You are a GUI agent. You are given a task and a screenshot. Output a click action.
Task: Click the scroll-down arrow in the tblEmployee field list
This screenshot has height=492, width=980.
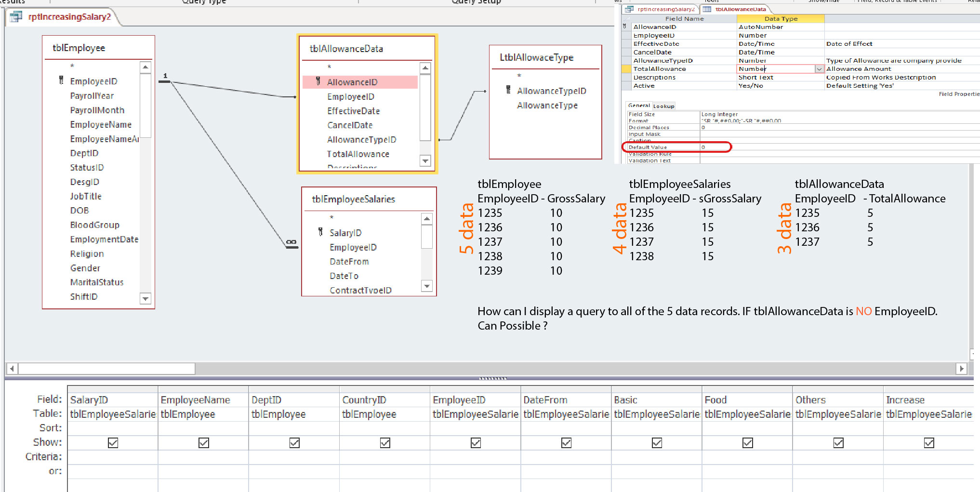pos(145,299)
